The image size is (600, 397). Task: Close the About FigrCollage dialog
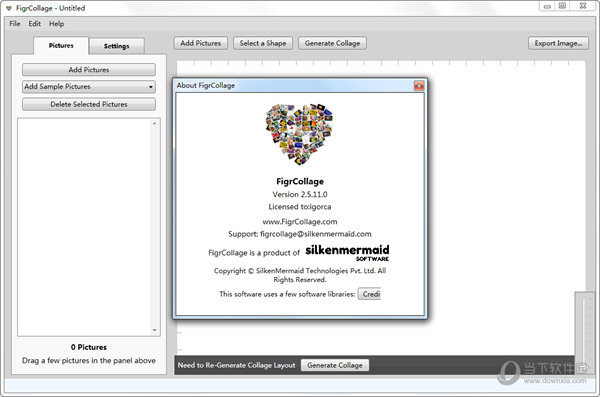419,86
